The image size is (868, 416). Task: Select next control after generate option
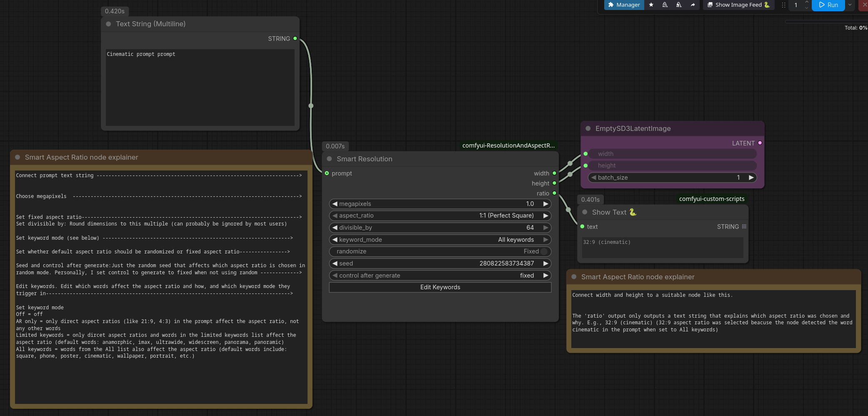tap(545, 276)
